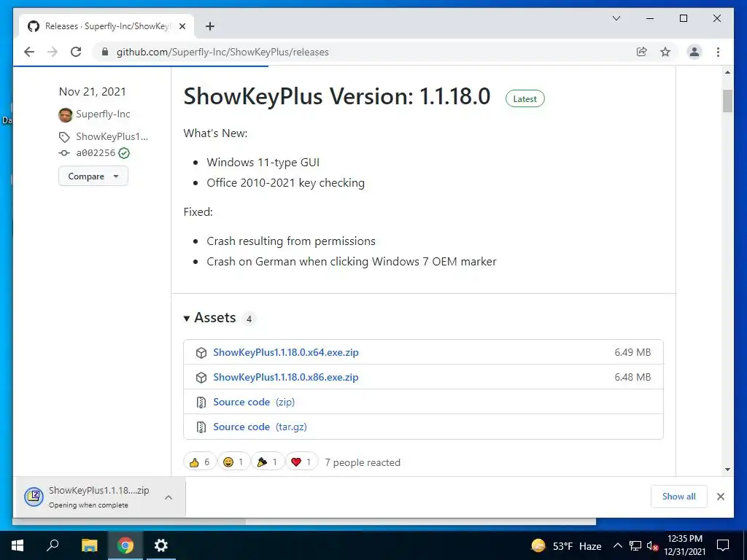The height and width of the screenshot is (560, 747).
Task: Close the downloads bar with X
Action: pos(720,497)
